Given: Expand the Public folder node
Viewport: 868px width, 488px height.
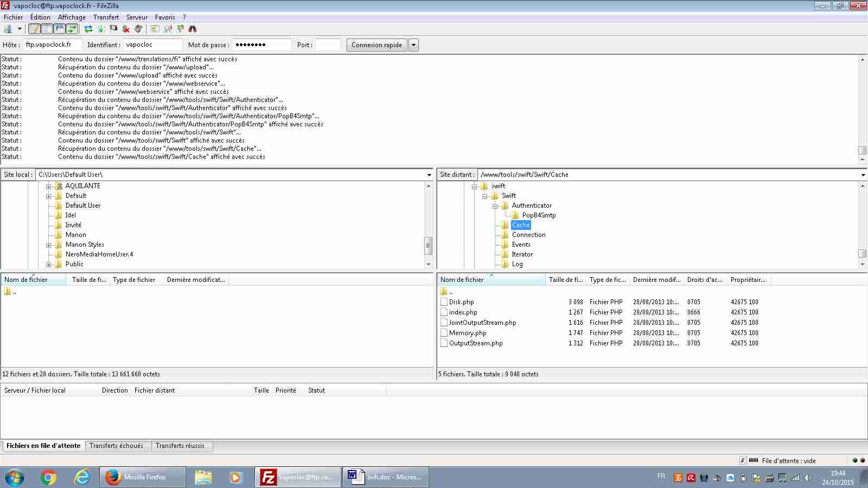Looking at the screenshot, I should pos(49,264).
